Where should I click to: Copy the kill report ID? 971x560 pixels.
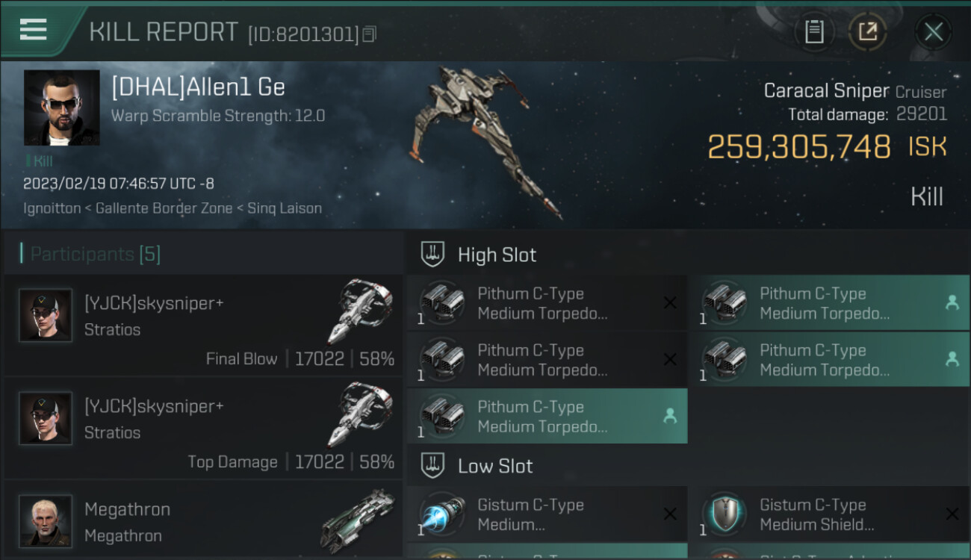tap(369, 34)
